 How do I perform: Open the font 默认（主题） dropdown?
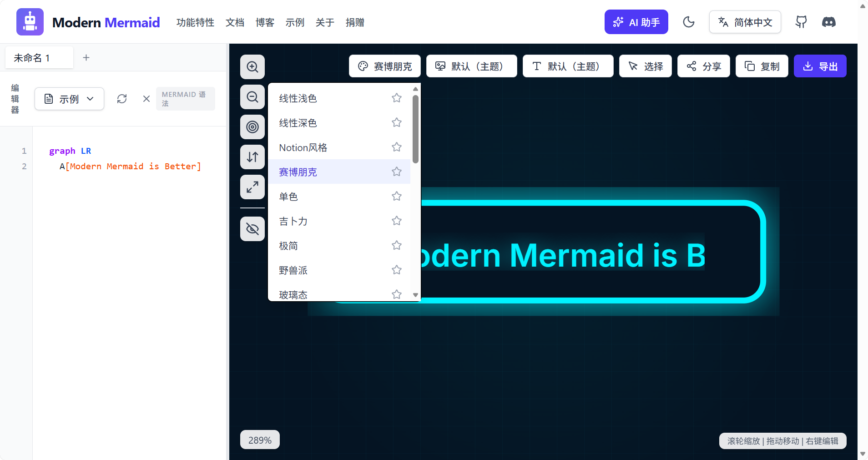[x=568, y=66]
